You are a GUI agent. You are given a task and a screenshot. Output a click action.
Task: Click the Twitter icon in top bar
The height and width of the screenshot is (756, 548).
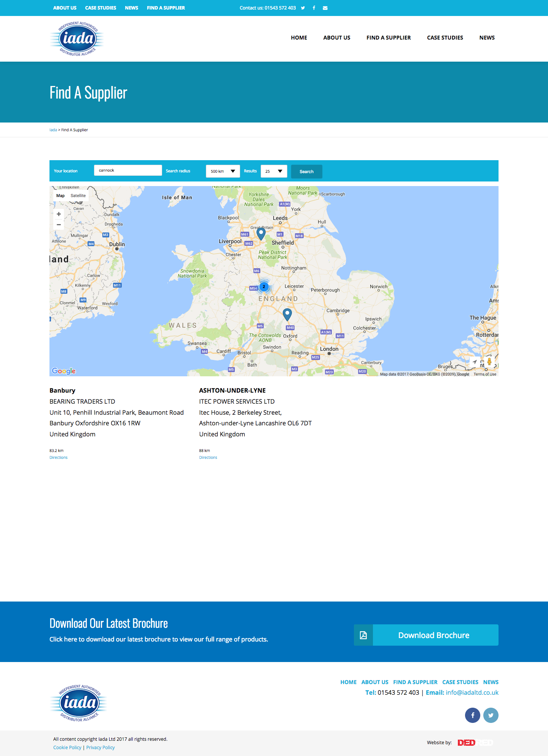coord(303,8)
